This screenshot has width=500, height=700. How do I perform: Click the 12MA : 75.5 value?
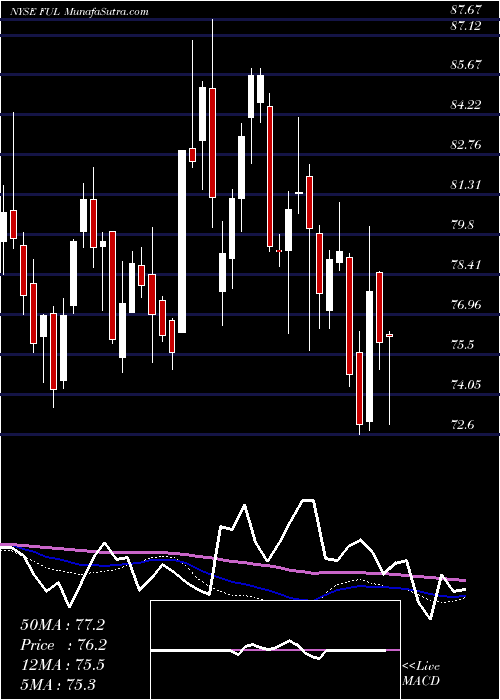click(x=62, y=665)
